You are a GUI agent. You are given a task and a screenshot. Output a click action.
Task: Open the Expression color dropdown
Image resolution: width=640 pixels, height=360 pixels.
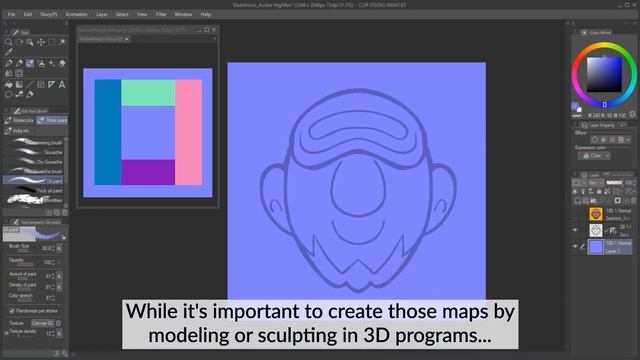coord(594,156)
